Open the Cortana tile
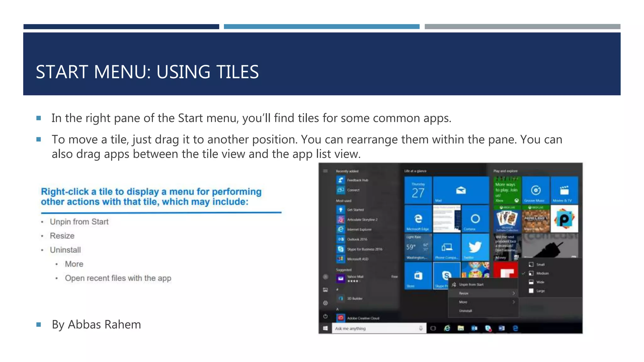The height and width of the screenshot is (362, 644). [475, 218]
